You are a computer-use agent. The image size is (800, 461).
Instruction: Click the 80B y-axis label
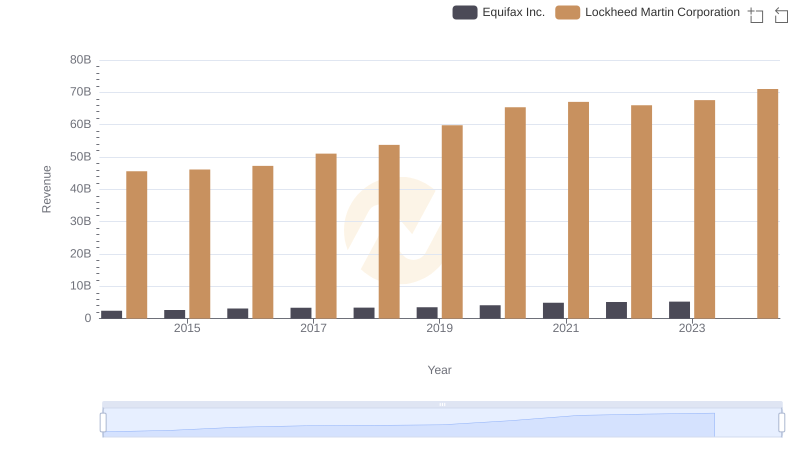(81, 60)
